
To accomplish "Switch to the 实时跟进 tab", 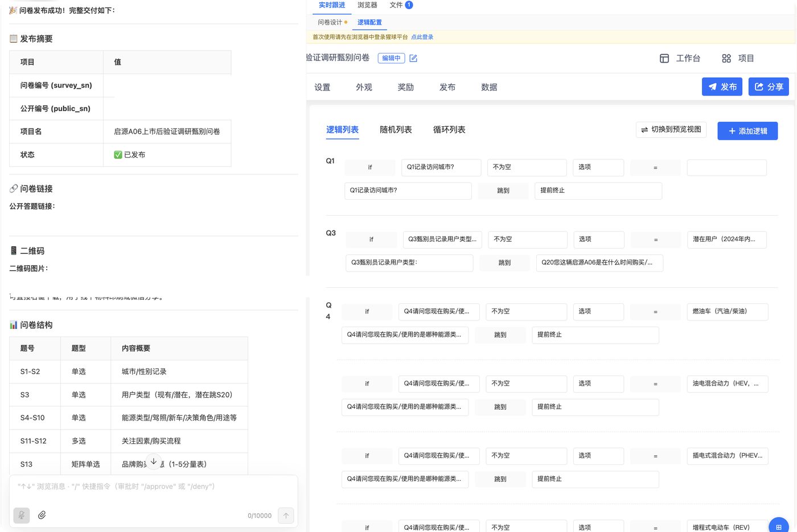I will point(332,5).
